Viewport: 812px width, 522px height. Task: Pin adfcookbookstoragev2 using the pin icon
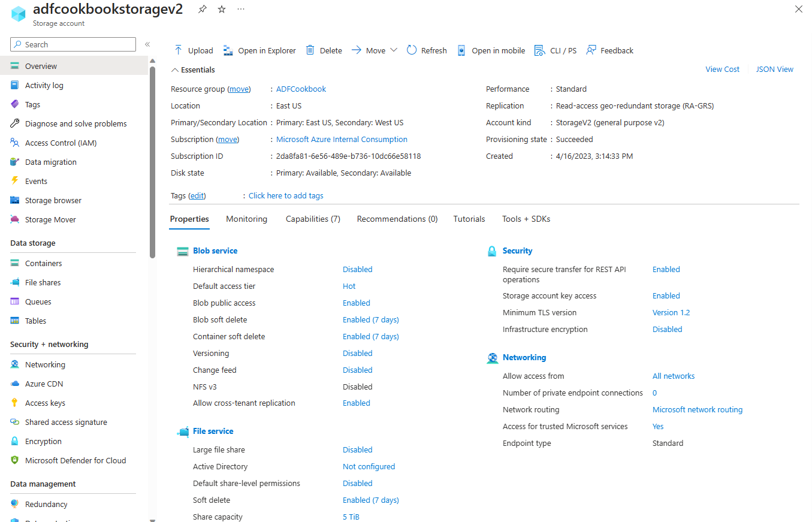pos(202,9)
